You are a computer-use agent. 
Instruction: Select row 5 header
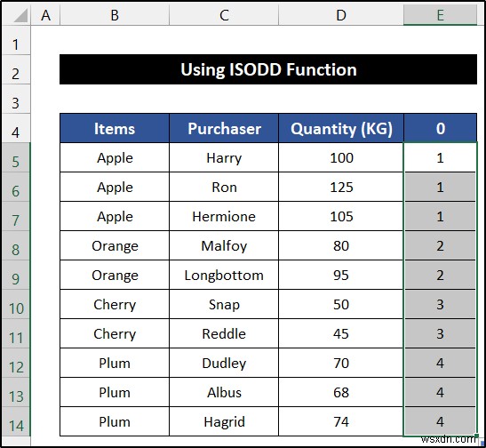[15, 157]
